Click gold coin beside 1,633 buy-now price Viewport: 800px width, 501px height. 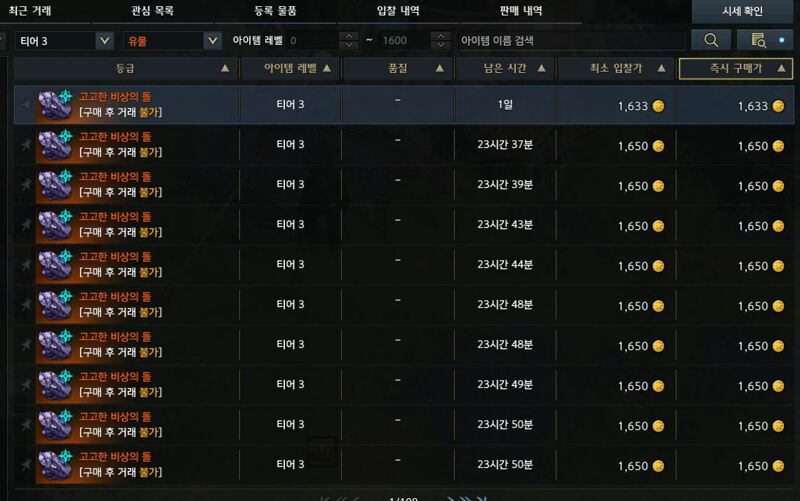pos(778,106)
